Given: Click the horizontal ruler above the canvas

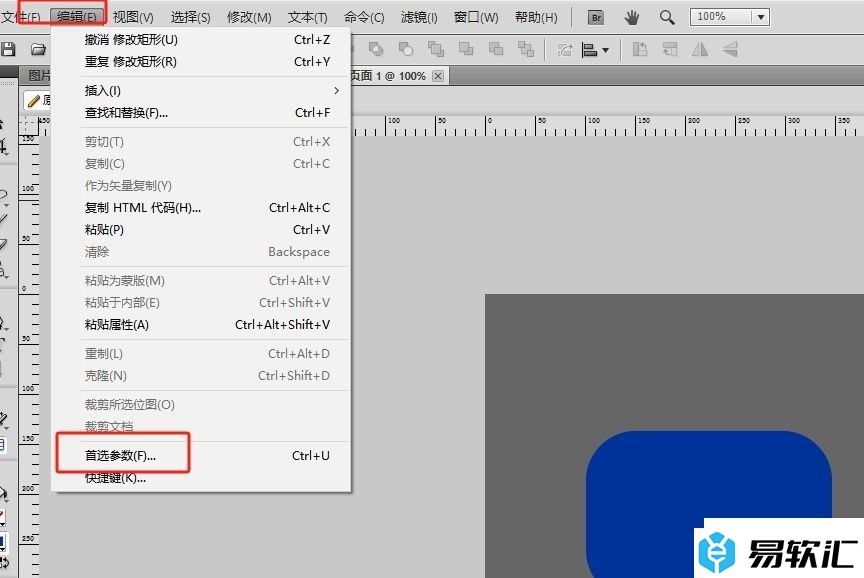Looking at the screenshot, I should (x=606, y=126).
